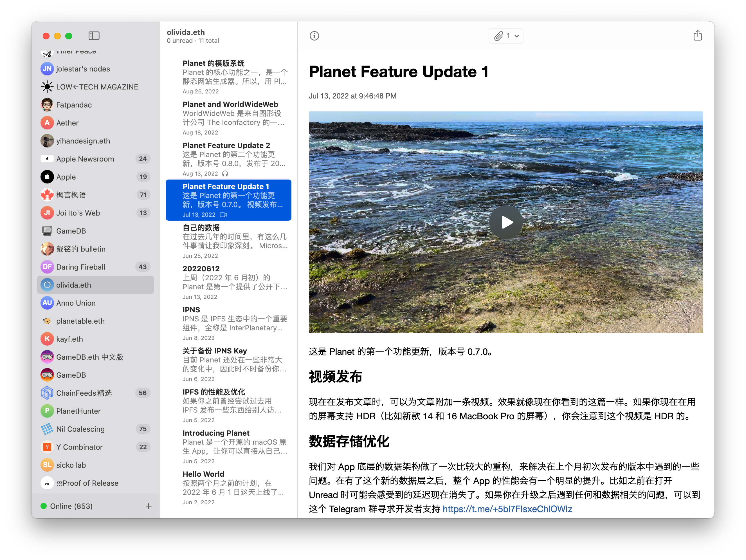Play the ocean video
This screenshot has height=560, width=746.
tap(505, 222)
